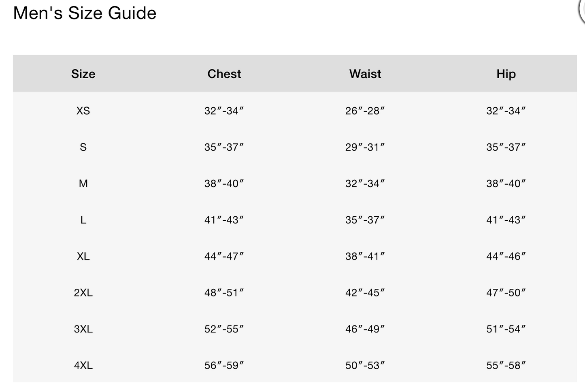Select the Waist column header

point(365,74)
